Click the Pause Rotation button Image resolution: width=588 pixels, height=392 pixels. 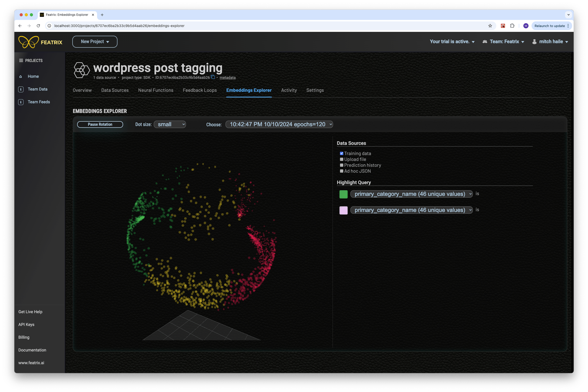[100, 124]
